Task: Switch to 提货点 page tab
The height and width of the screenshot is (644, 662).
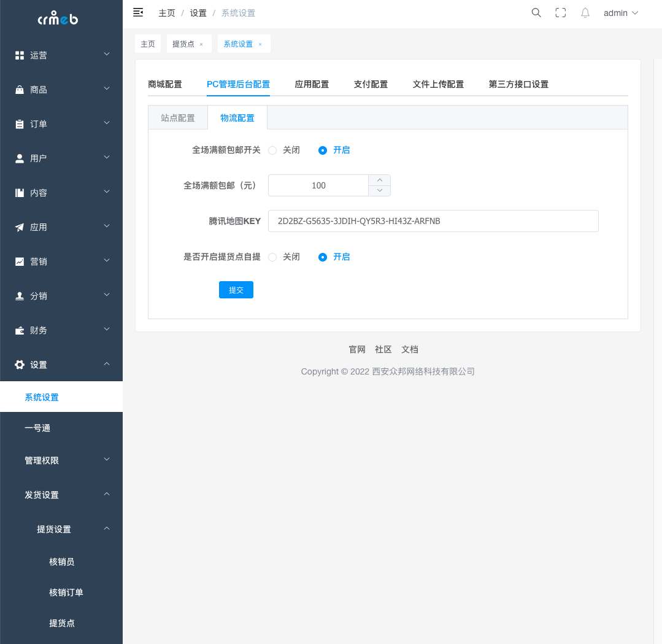Action: tap(183, 44)
